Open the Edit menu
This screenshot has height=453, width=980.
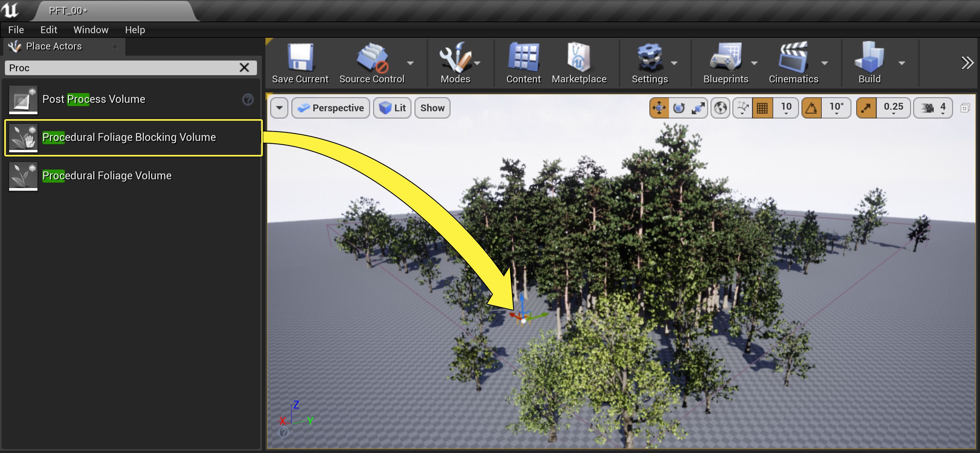coord(49,30)
